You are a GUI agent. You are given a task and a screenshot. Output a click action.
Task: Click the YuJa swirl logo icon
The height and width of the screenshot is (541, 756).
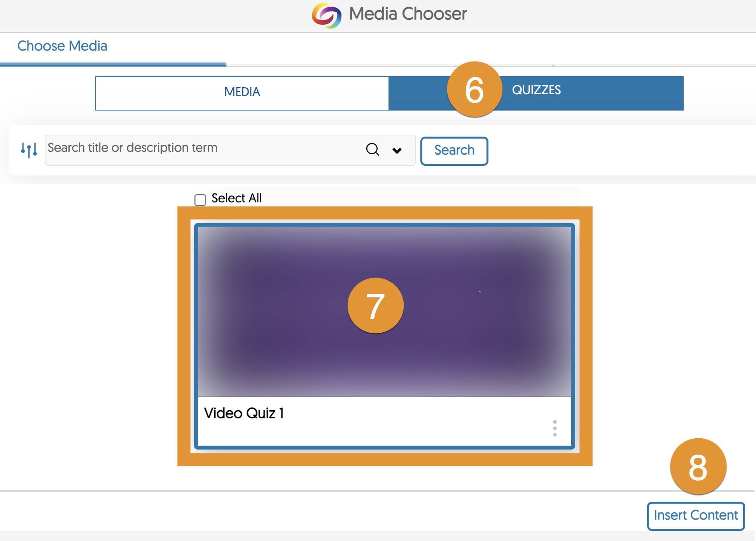coord(326,16)
